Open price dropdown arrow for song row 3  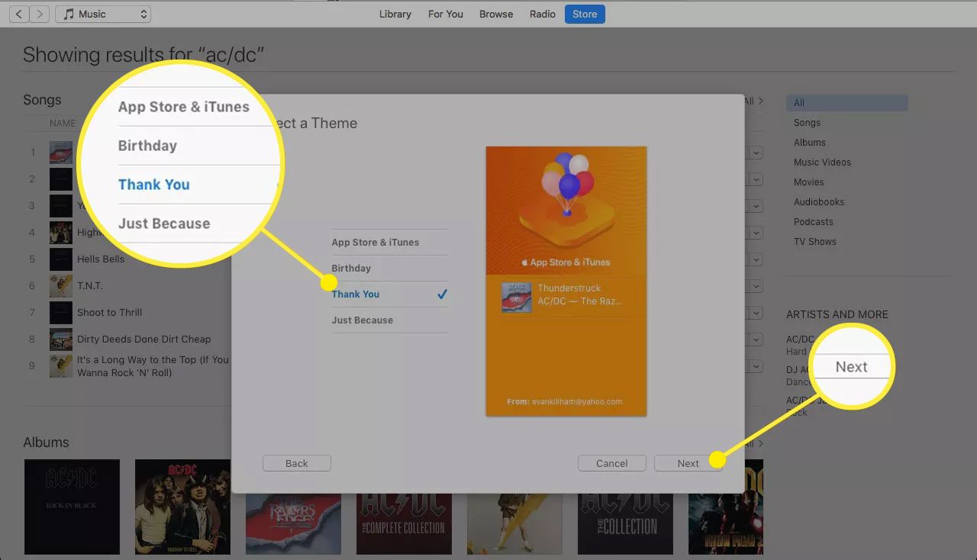756,206
